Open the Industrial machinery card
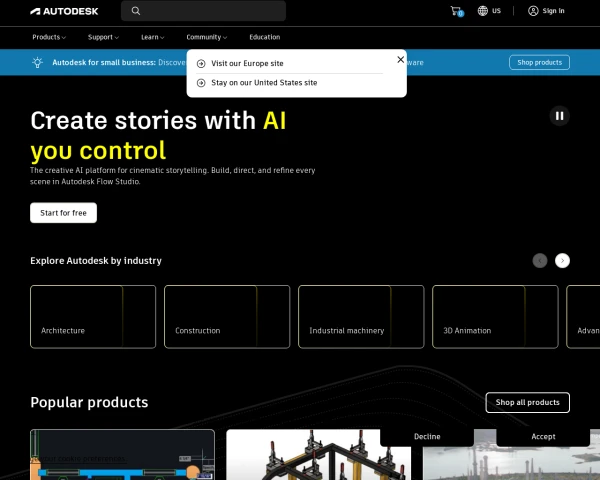The image size is (600, 480). [x=361, y=317]
